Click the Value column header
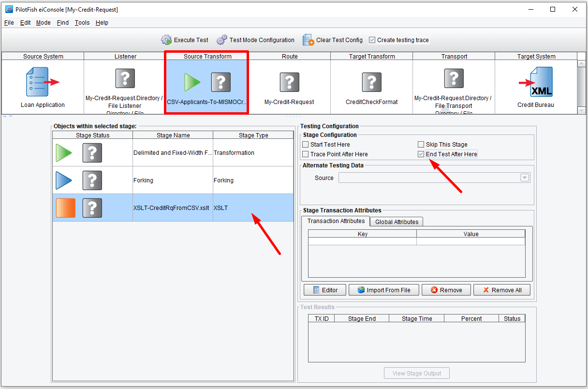The image size is (588, 389). pos(471,234)
